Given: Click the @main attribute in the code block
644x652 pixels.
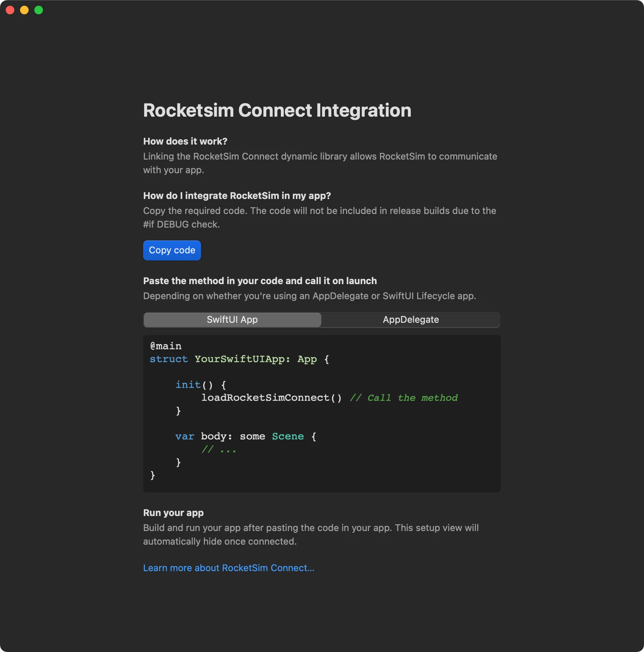Looking at the screenshot, I should pyautogui.click(x=165, y=346).
